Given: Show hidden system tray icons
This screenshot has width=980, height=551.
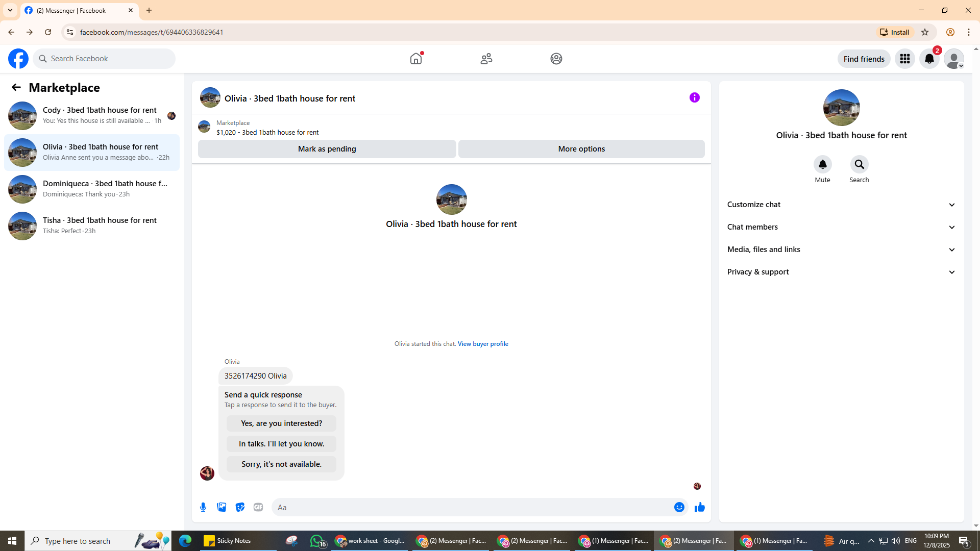Looking at the screenshot, I should click(871, 541).
